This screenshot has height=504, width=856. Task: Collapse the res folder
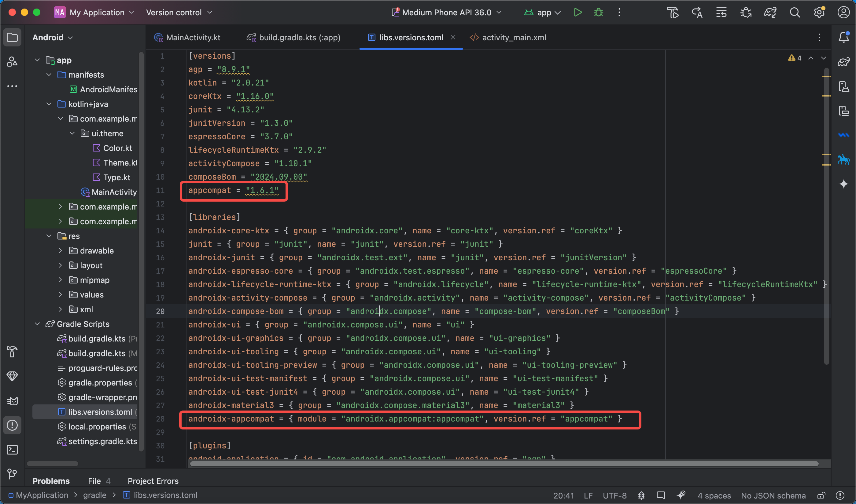[x=49, y=236]
